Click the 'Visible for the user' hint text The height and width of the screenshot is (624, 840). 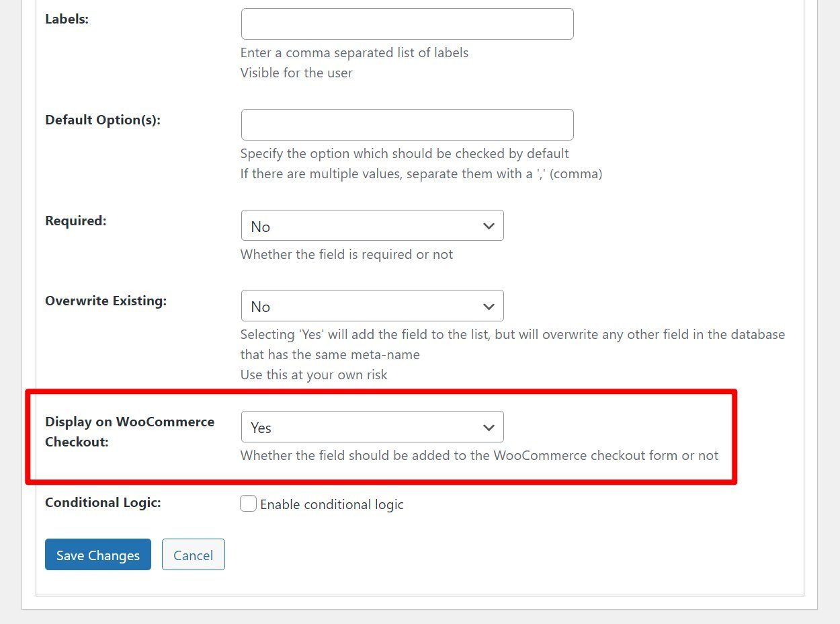pyautogui.click(x=296, y=73)
